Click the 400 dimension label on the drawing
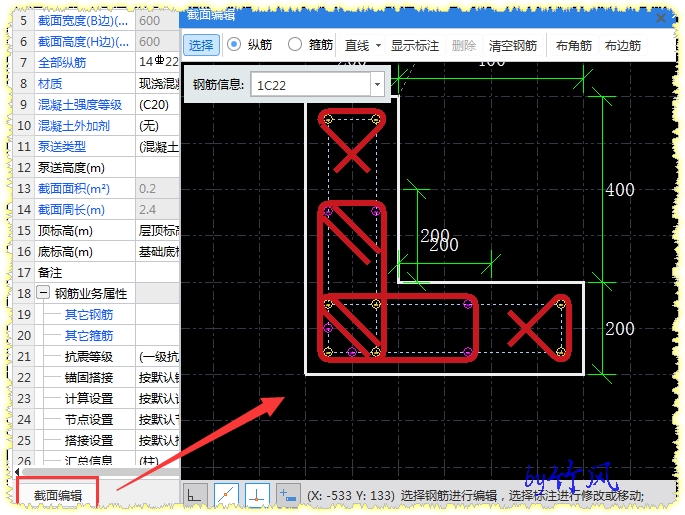 pyautogui.click(x=620, y=190)
